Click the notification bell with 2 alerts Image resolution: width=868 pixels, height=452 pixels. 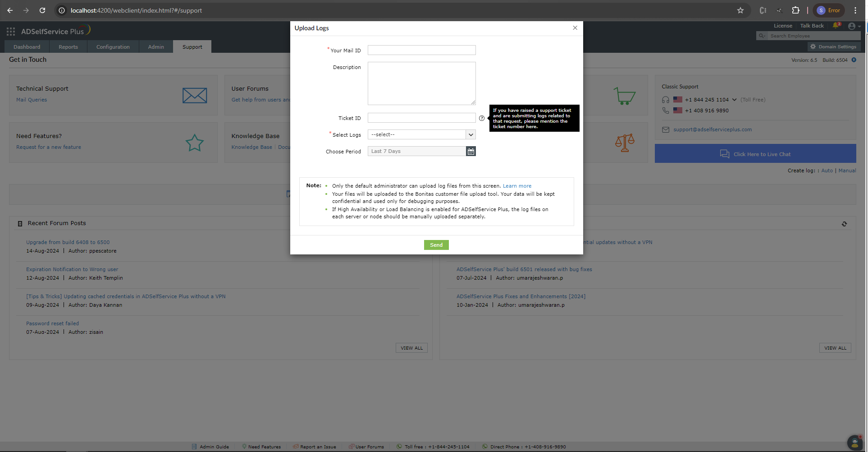[x=837, y=26]
